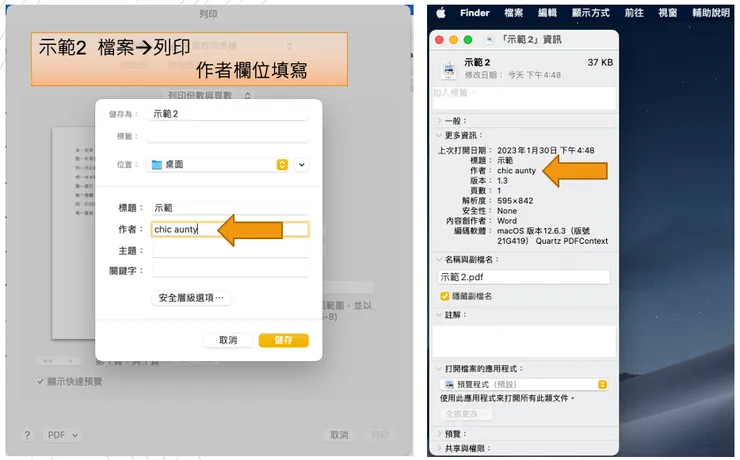
Task: Minimize the info window with yellow button
Action: point(454,40)
